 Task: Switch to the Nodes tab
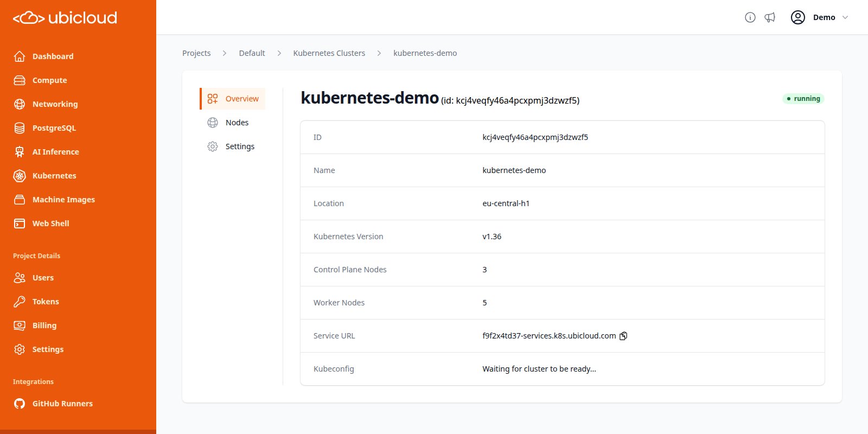click(233, 123)
